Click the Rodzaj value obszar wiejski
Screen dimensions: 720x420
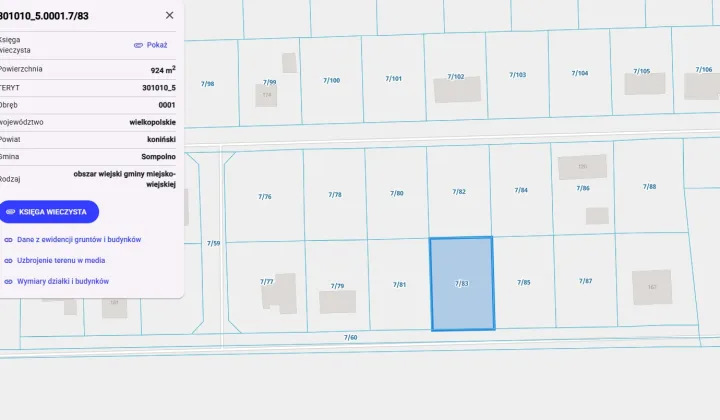pos(124,179)
